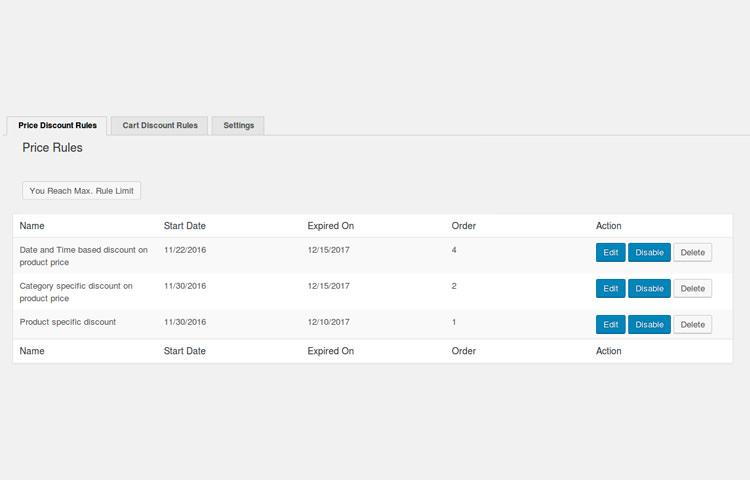This screenshot has height=480, width=750.
Task: Click order value 1
Action: click(x=454, y=322)
